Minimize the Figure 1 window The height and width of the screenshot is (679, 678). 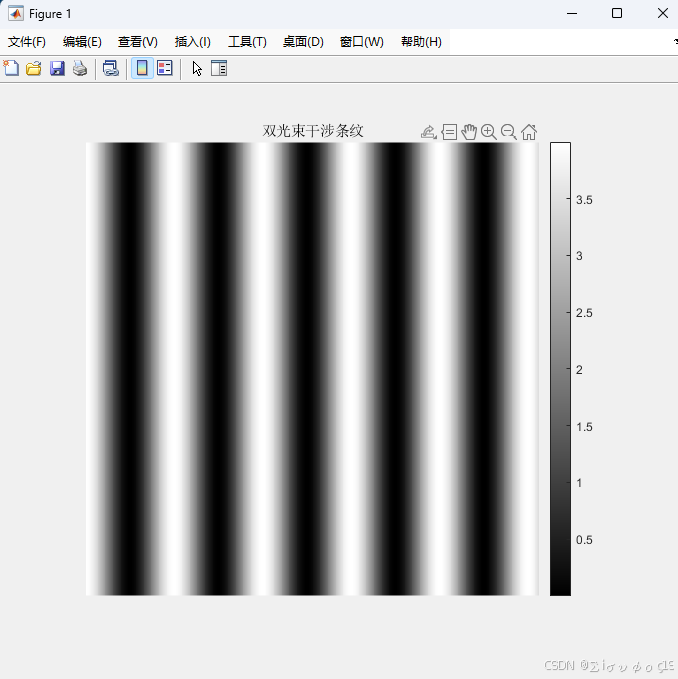(572, 13)
